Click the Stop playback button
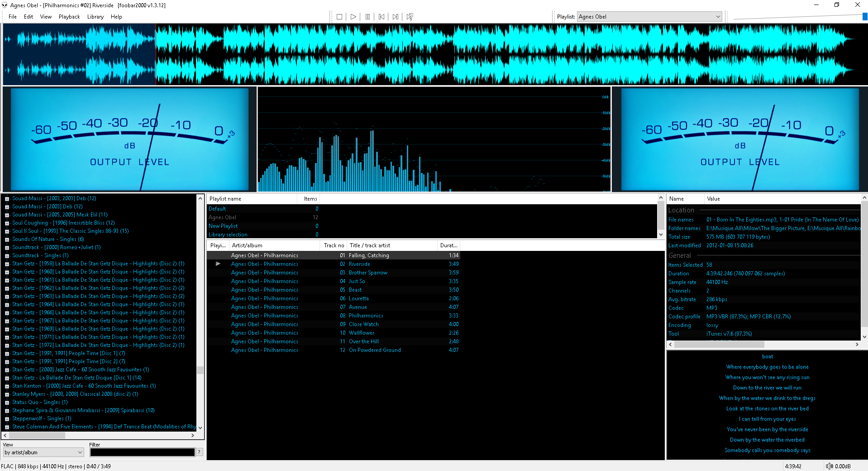Screen dimensions: 868x471 339,17
